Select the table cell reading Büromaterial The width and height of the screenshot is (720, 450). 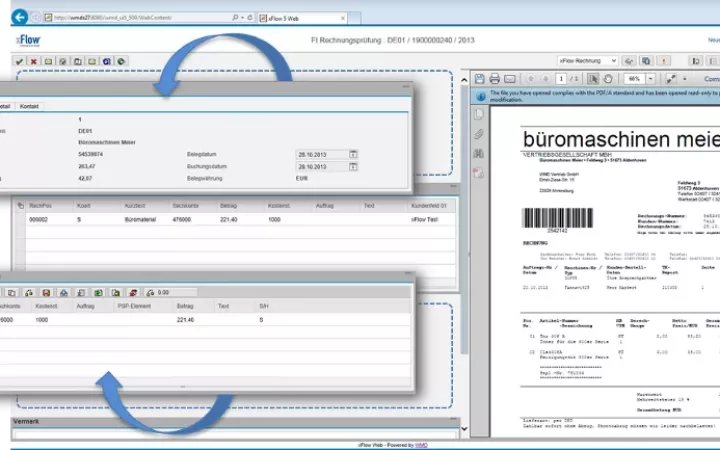pyautogui.click(x=141, y=219)
